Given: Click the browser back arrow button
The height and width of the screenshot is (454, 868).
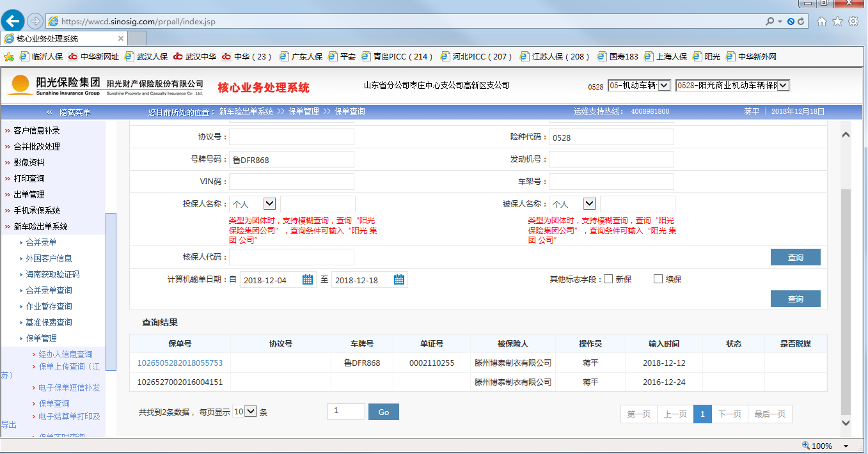Looking at the screenshot, I should click(x=13, y=21).
